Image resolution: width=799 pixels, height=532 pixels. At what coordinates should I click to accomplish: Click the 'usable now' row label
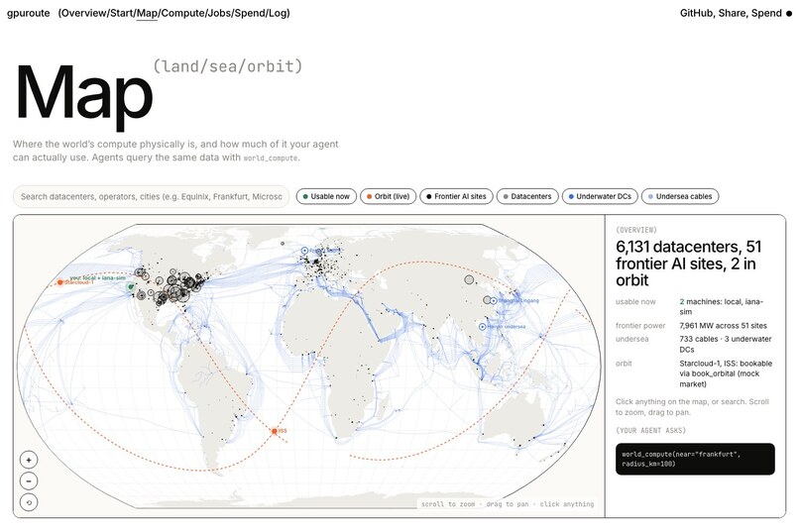coord(635,302)
